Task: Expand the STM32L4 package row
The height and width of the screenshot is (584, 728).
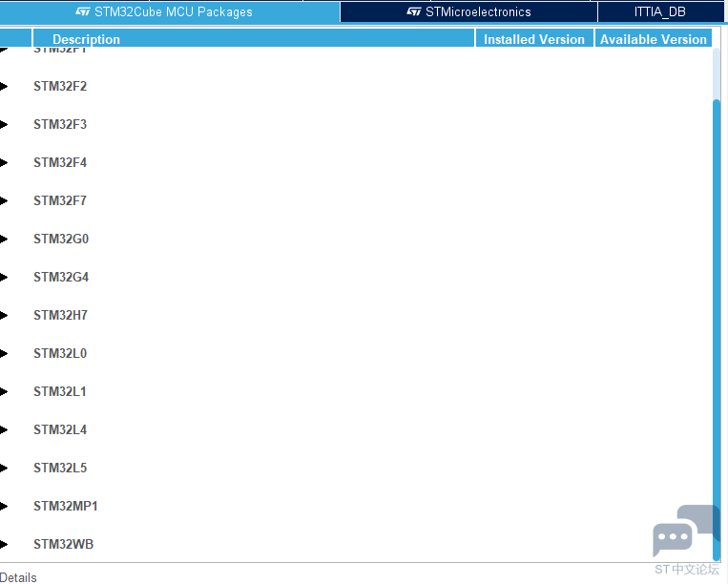Action: tap(4, 429)
